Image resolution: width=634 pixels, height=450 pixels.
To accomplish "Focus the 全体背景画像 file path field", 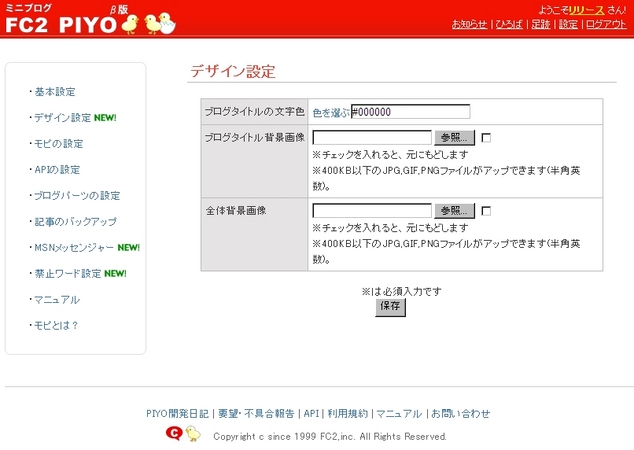I will [x=372, y=211].
